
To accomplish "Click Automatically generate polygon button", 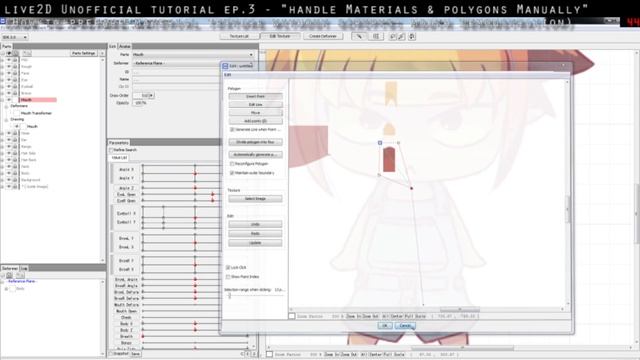I will click(x=255, y=155).
